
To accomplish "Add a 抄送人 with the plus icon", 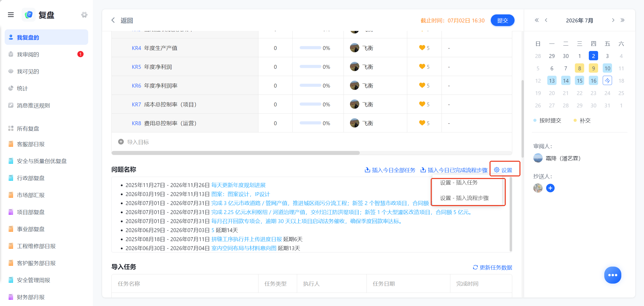I will (550, 188).
